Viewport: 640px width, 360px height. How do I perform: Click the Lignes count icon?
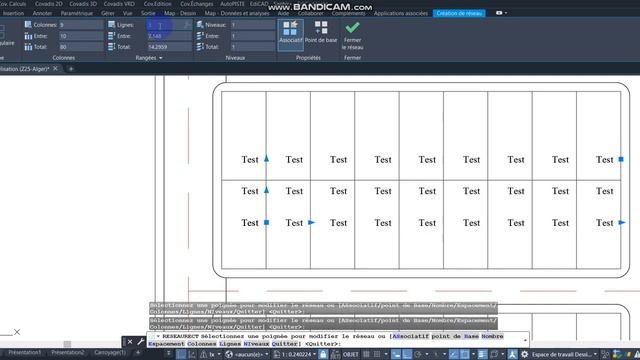coord(111,24)
